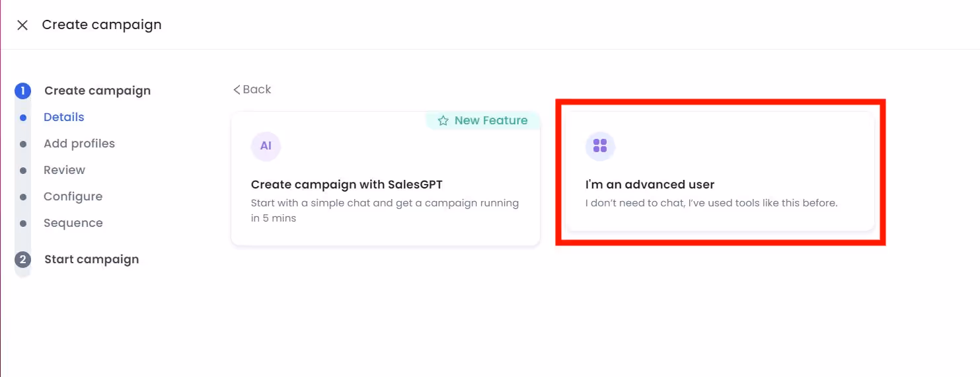The image size is (980, 377).
Task: Click the dot beside Sequence
Action: (x=23, y=224)
